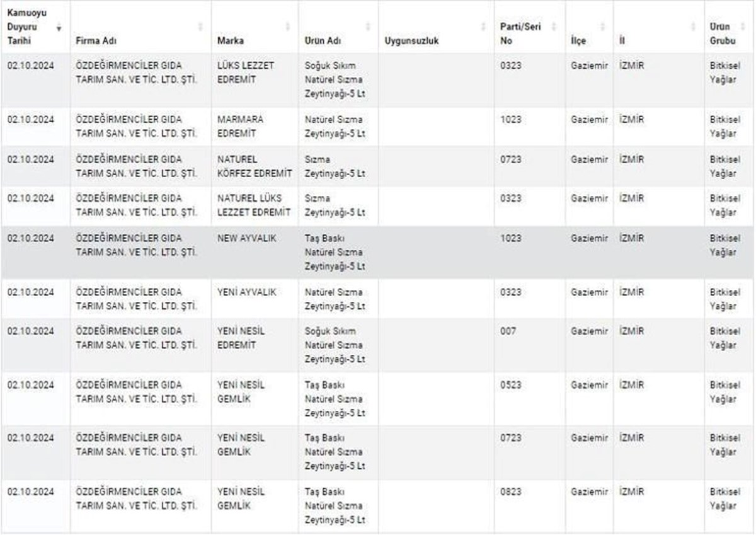This screenshot has height=535, width=756.
Task: Sort by Ürün Adı column arrows
Action: click(x=368, y=27)
